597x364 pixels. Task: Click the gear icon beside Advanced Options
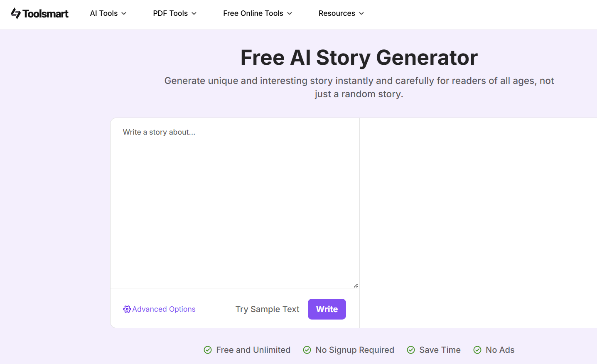(127, 309)
